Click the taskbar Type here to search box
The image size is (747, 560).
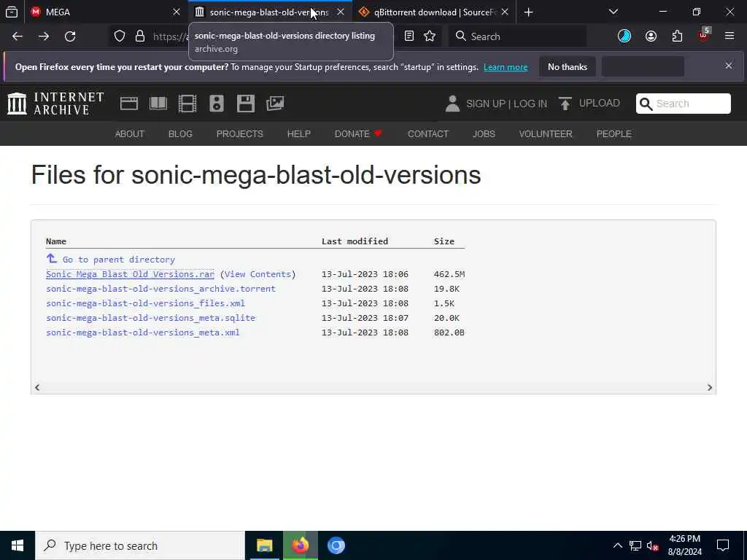140,545
